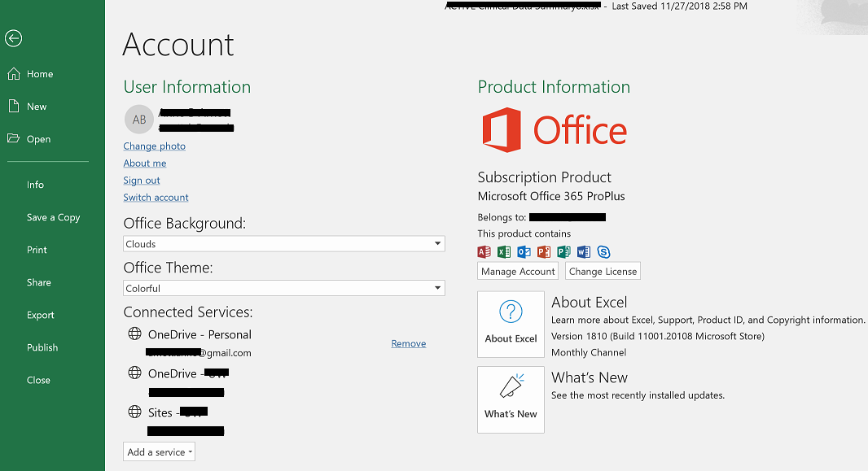Click the Skype app icon

pyautogui.click(x=603, y=252)
